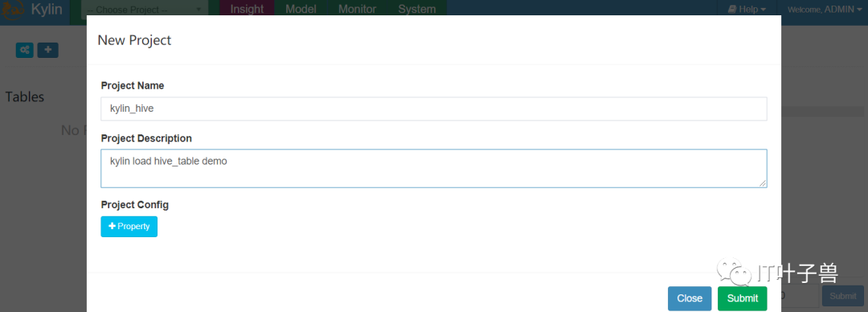The image size is (868, 312).
Task: Open the Help dropdown menu
Action: point(747,10)
